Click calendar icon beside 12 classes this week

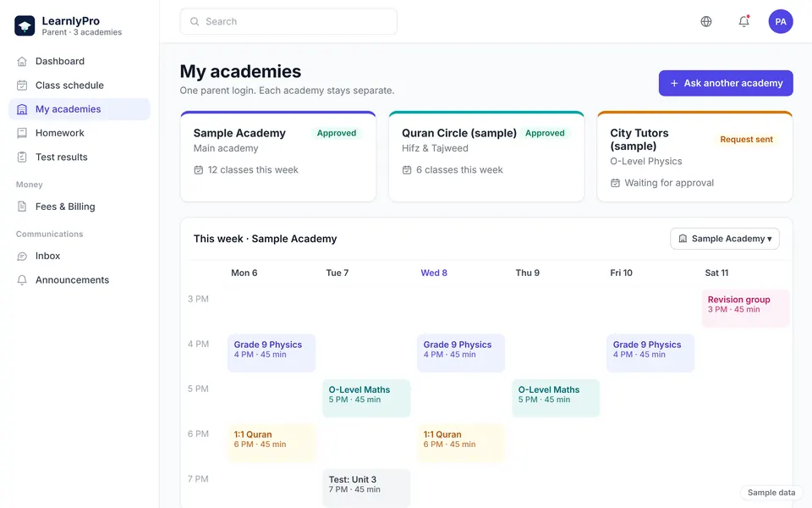click(198, 170)
